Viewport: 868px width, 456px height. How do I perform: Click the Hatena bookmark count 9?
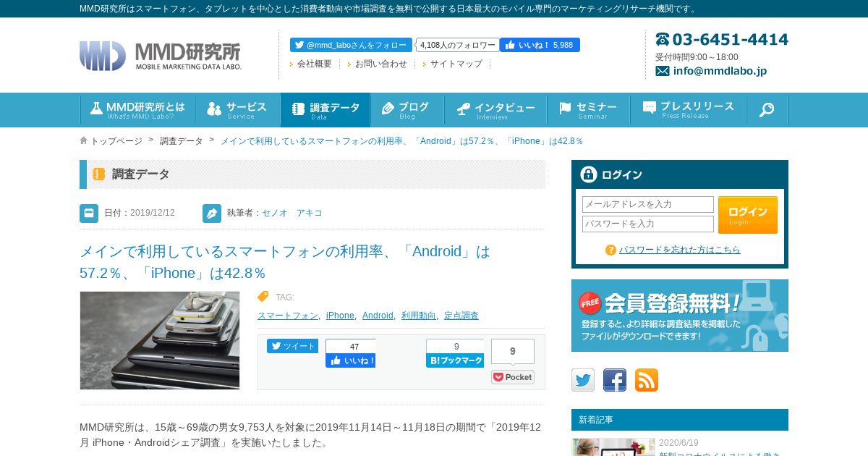tap(456, 346)
